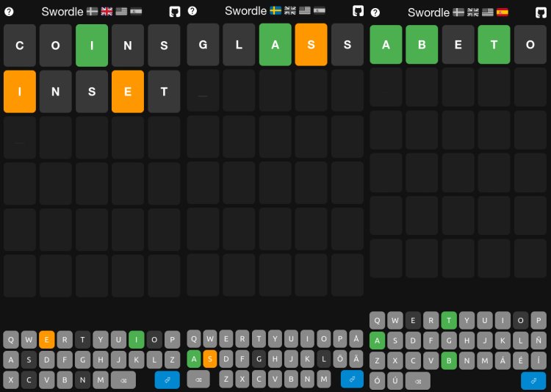The image size is (551, 392).
Task: Tap the É key on Spanish keyboard
Action: tap(521, 360)
